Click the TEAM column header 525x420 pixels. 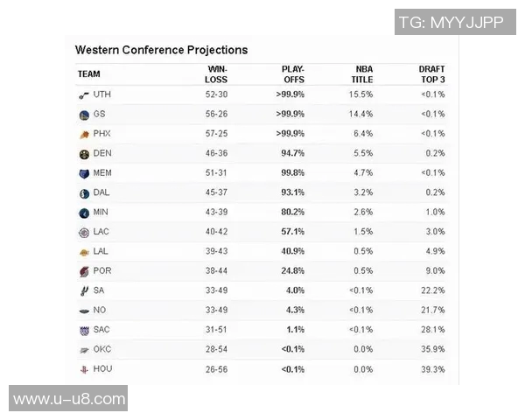point(89,74)
